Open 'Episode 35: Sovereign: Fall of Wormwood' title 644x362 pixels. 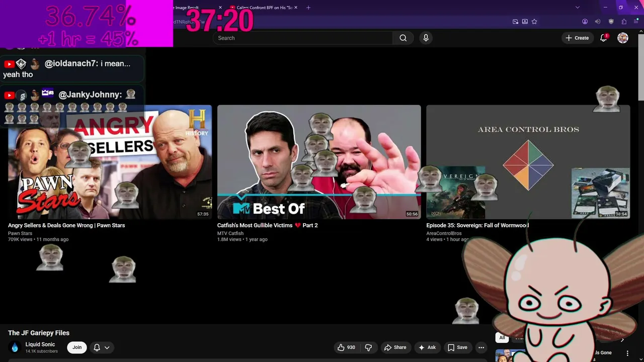pos(477,225)
